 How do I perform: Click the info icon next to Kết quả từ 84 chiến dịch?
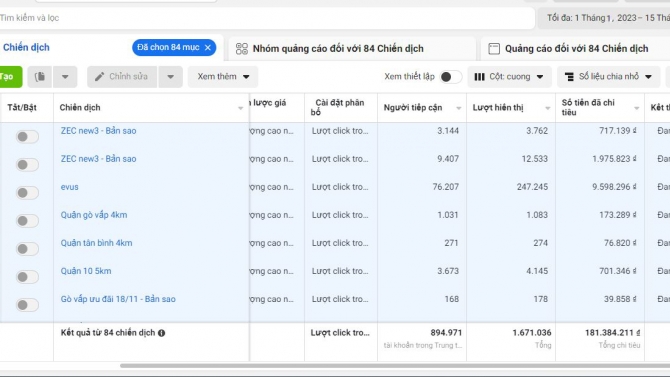(x=162, y=333)
